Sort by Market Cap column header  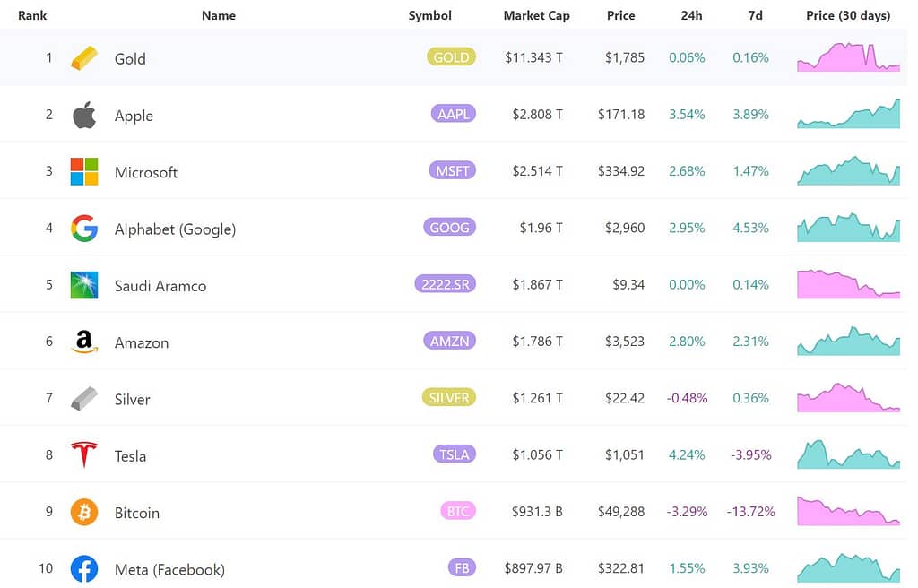[x=536, y=16]
